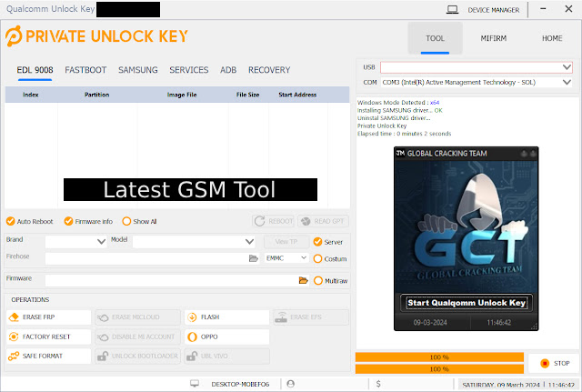Toggle the Auto Reboot option
Image resolution: width=582 pixels, height=392 pixels.
point(30,221)
